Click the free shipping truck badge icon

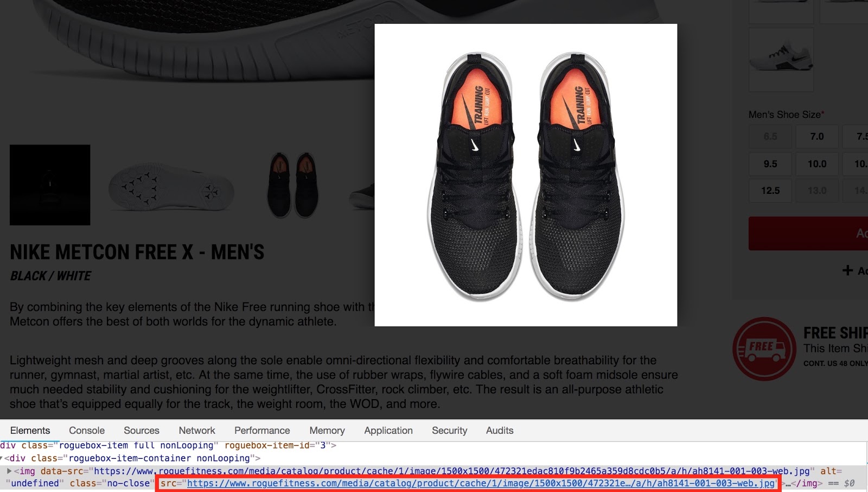tap(764, 349)
